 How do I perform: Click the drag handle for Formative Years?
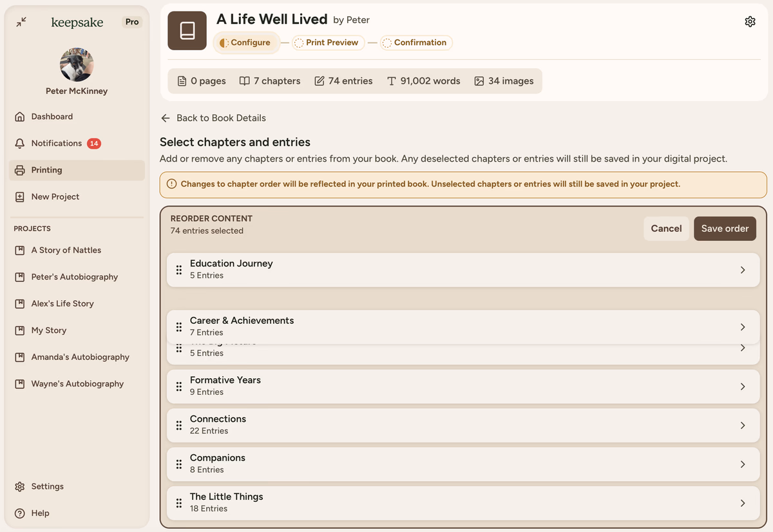(x=179, y=386)
